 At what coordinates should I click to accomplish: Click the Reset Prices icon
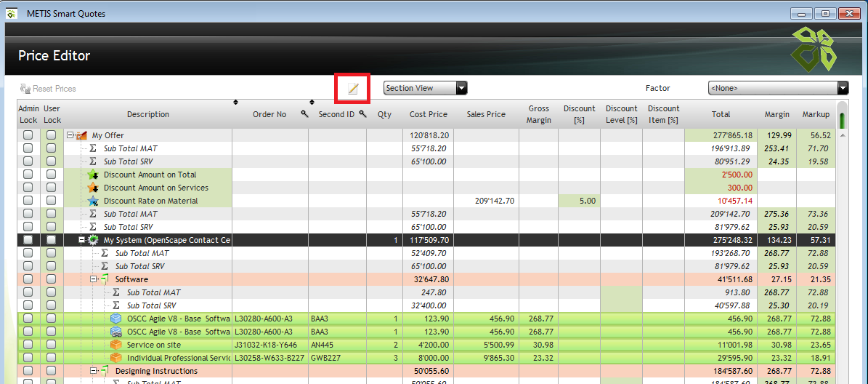click(x=25, y=88)
